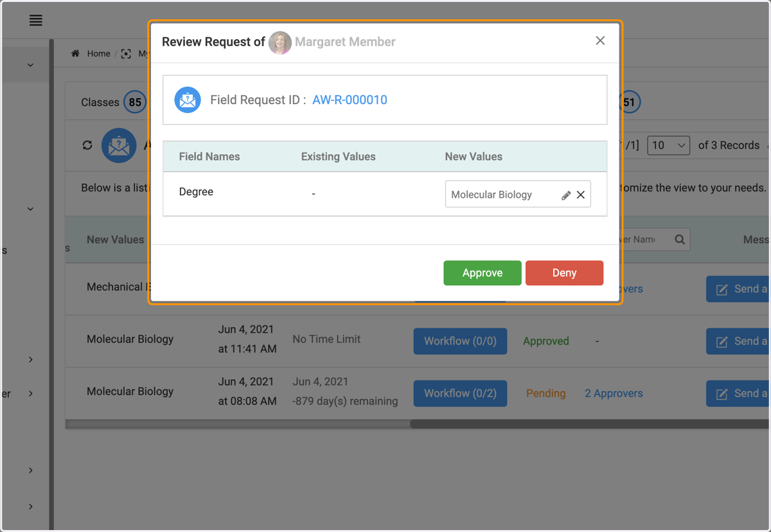Viewport: 771px width, 532px height.
Task: Open the hamburger menu icon
Action: [x=36, y=21]
